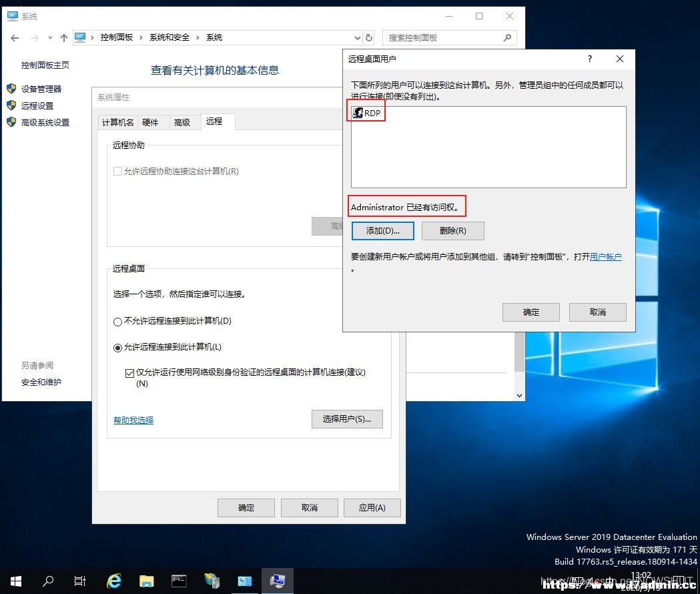Expand the chevron after 控制面板 breadcrumb
Viewport: 700px width, 594px height.
coord(141,37)
